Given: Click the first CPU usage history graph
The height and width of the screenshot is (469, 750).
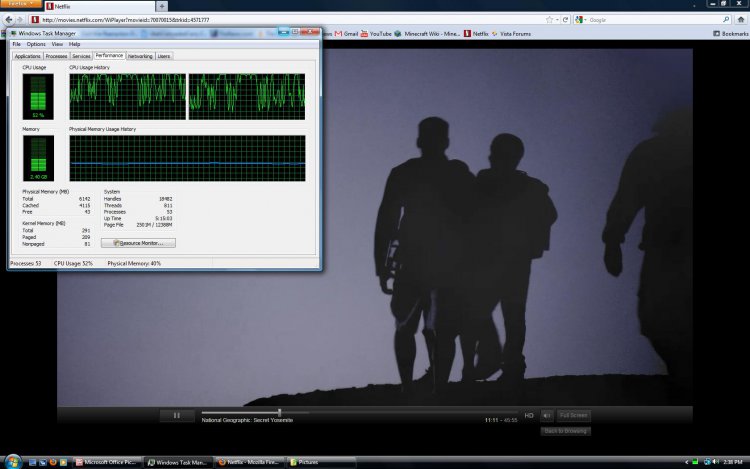Looking at the screenshot, I should point(128,97).
